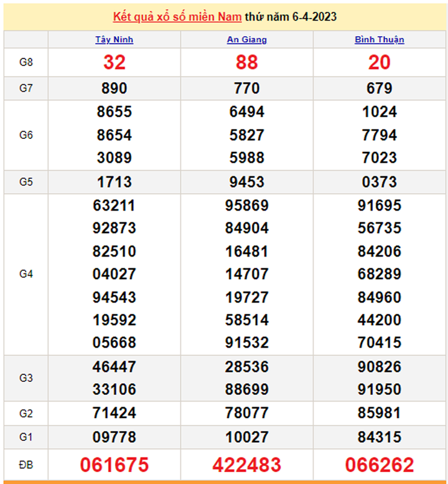Screen dimensions: 448x484
Task: Click the G3 row label
Action: (26, 378)
